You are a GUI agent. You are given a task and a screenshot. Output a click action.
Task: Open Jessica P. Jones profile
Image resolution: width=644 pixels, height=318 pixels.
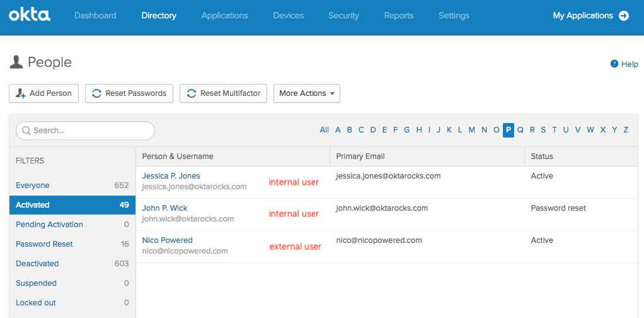[x=171, y=176]
